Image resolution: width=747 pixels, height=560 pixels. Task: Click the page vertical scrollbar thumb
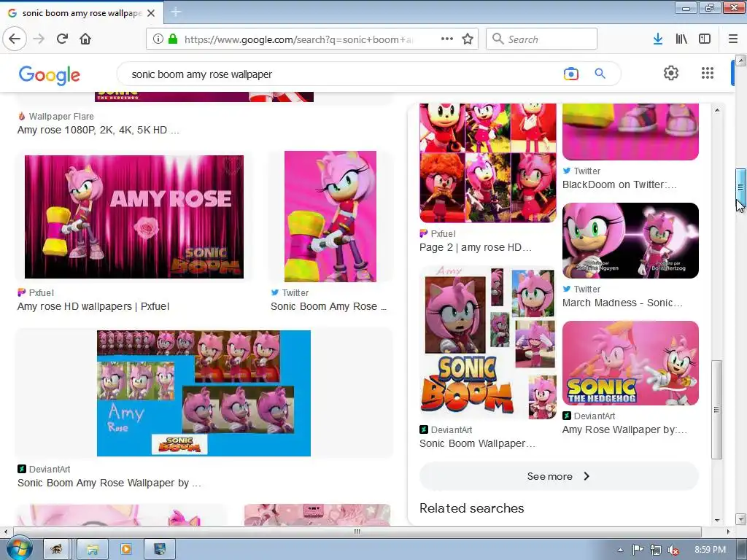click(740, 187)
